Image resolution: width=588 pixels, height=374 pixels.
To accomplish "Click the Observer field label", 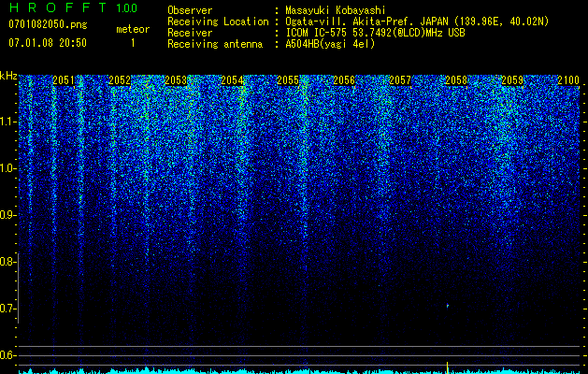I will click(190, 10).
